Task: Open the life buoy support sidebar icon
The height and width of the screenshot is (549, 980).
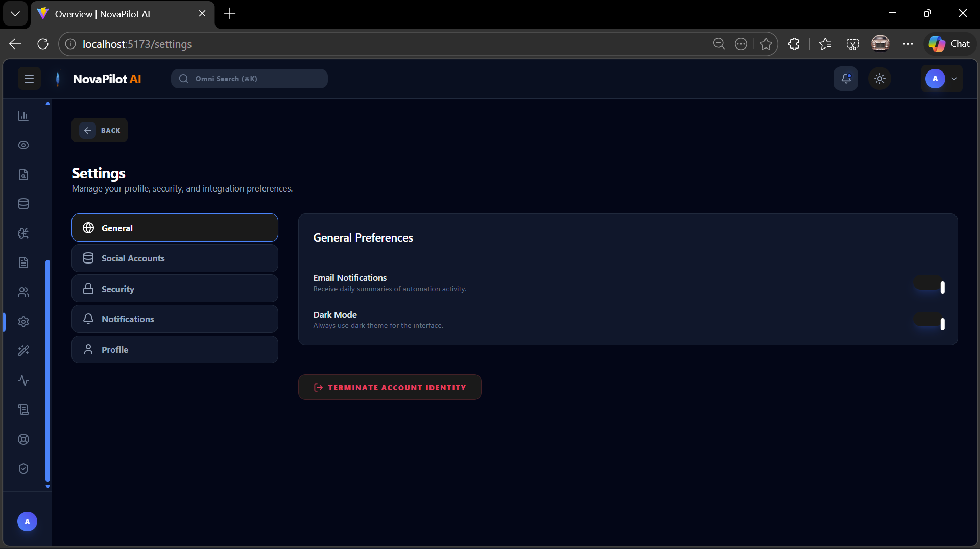Action: tap(23, 439)
